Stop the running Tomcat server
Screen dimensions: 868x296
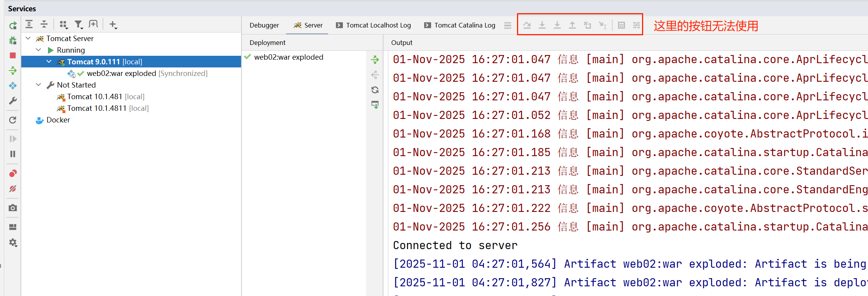(13, 55)
